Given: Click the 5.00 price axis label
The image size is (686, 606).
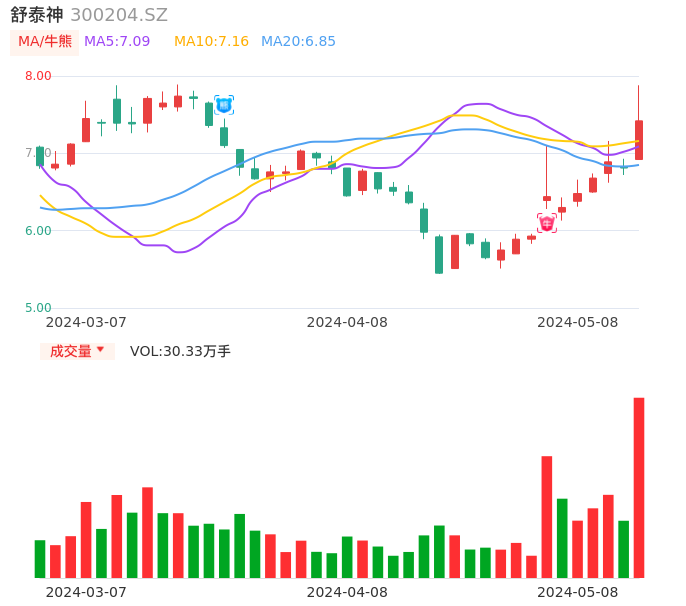Looking at the screenshot, I should [x=38, y=308].
